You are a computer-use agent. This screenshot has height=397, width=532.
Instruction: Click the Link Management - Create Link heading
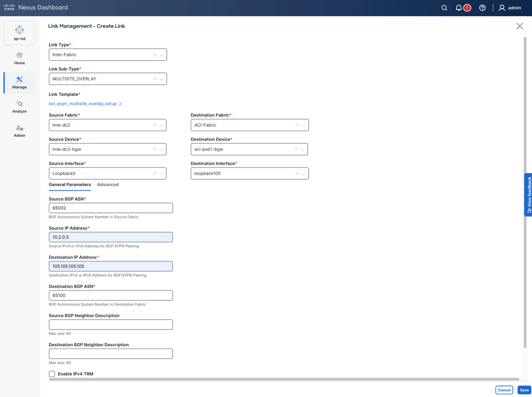pyautogui.click(x=86, y=26)
